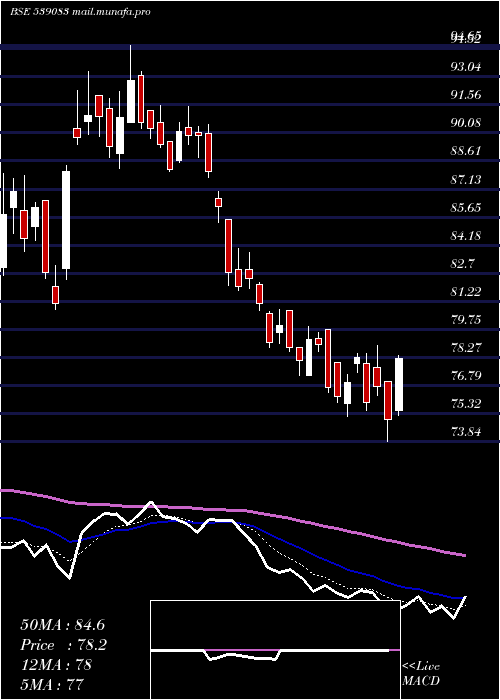Screen dimensions: 500x700
Task: Click the 91.56 price axis label
Action: coord(466,95)
